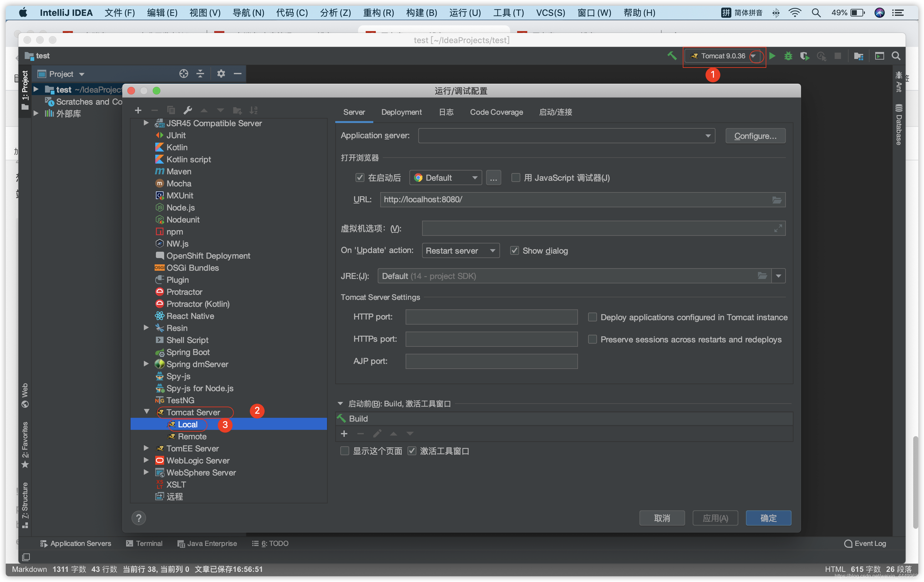Click the Configure... button
The width and height of the screenshot is (924, 582).
755,136
